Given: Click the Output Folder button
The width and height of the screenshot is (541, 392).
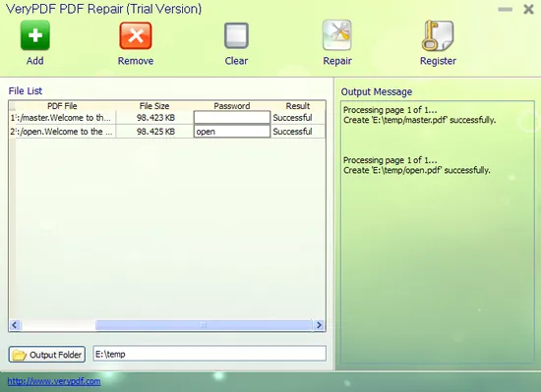Looking at the screenshot, I should (x=47, y=355).
